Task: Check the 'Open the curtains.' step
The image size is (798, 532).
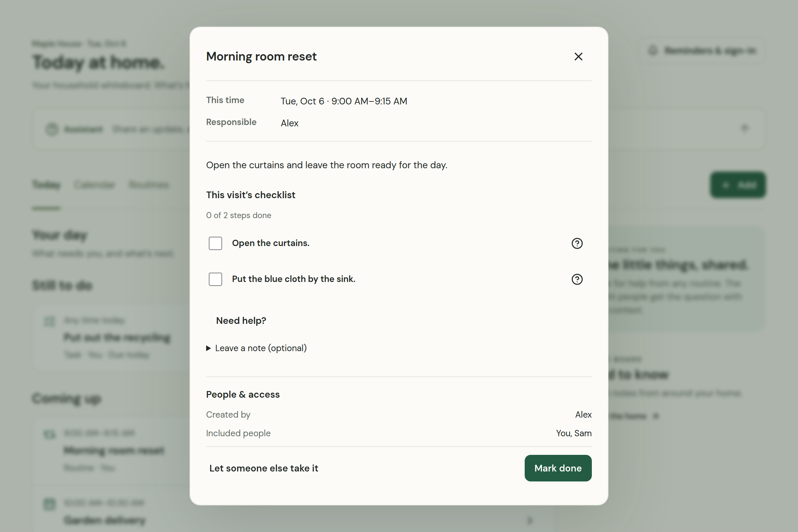Action: point(215,243)
